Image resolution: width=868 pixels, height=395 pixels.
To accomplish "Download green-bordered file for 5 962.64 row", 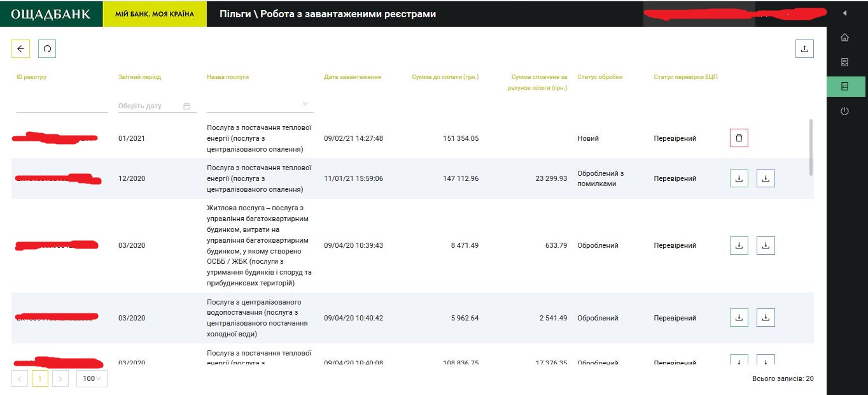I will pos(739,317).
